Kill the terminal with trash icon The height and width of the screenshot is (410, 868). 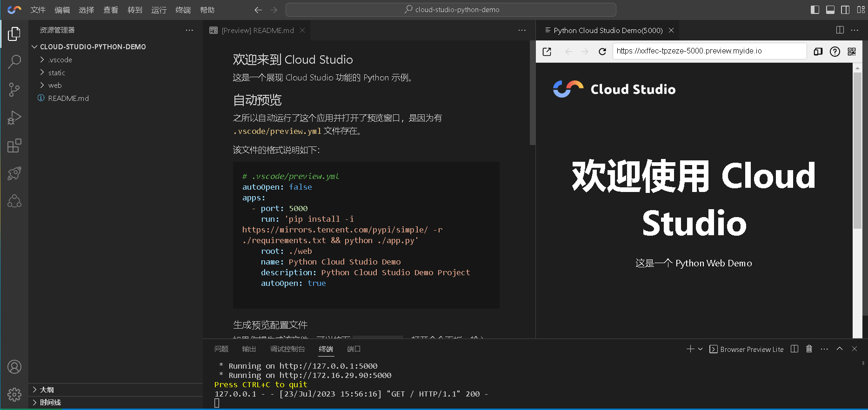coord(809,349)
